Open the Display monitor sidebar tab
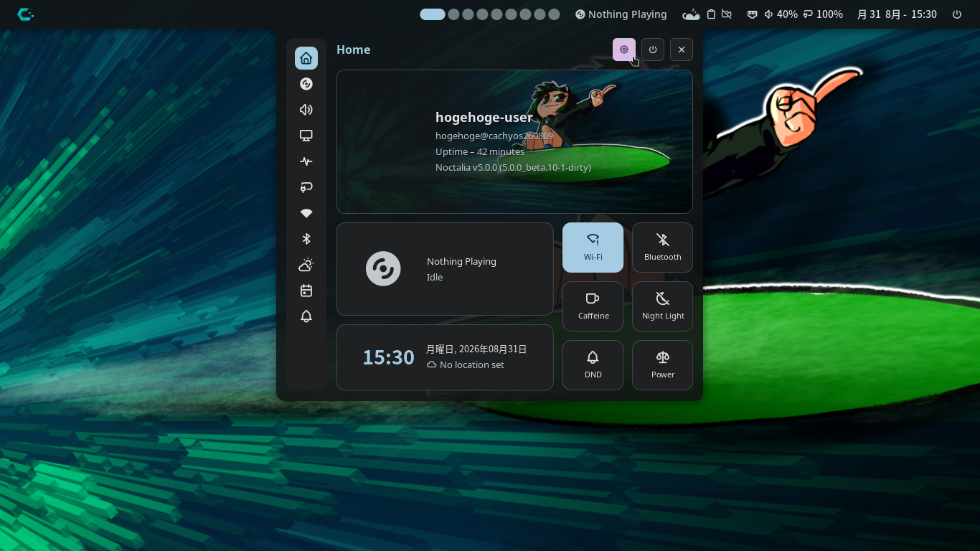Image resolution: width=980 pixels, height=551 pixels. 306,136
